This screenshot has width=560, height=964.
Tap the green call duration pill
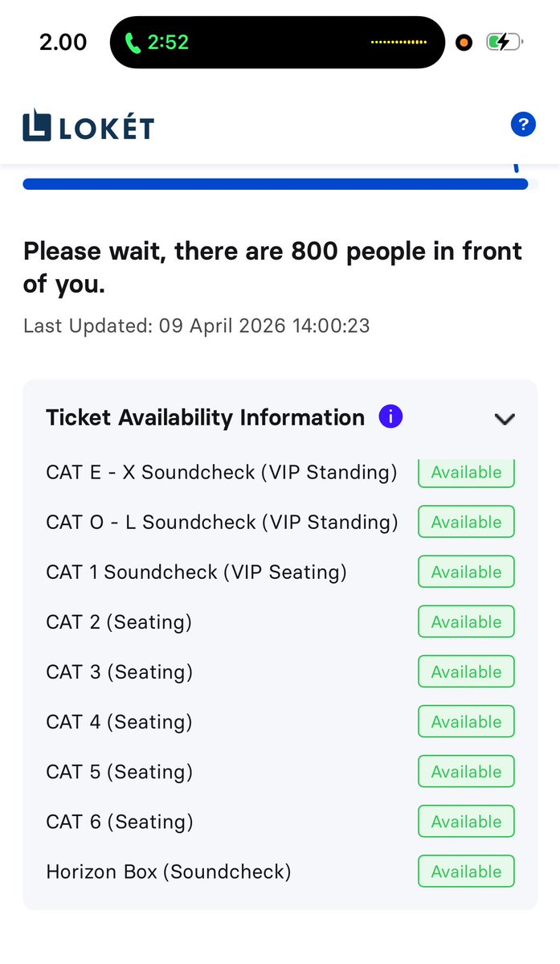point(157,42)
